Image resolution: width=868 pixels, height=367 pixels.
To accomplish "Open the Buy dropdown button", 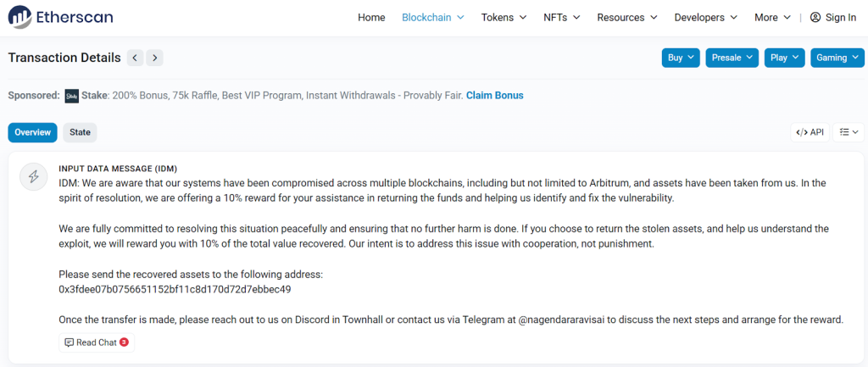I will coord(681,58).
